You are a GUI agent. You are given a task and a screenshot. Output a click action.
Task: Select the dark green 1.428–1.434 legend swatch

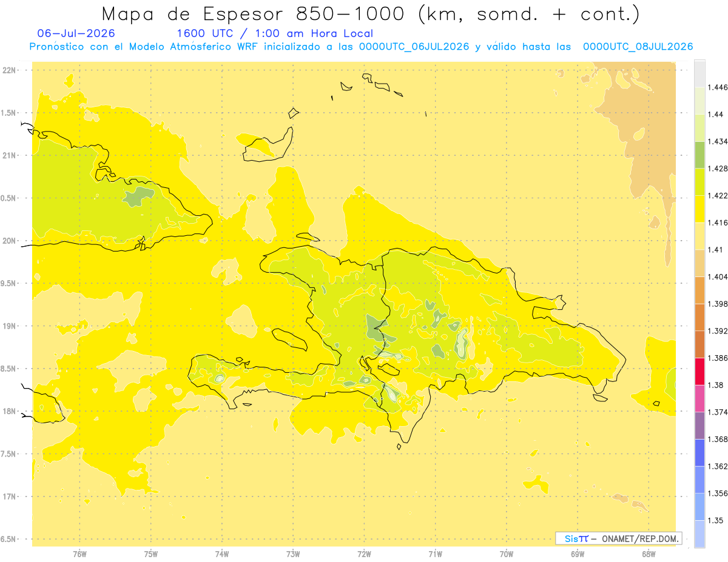pyautogui.click(x=699, y=155)
